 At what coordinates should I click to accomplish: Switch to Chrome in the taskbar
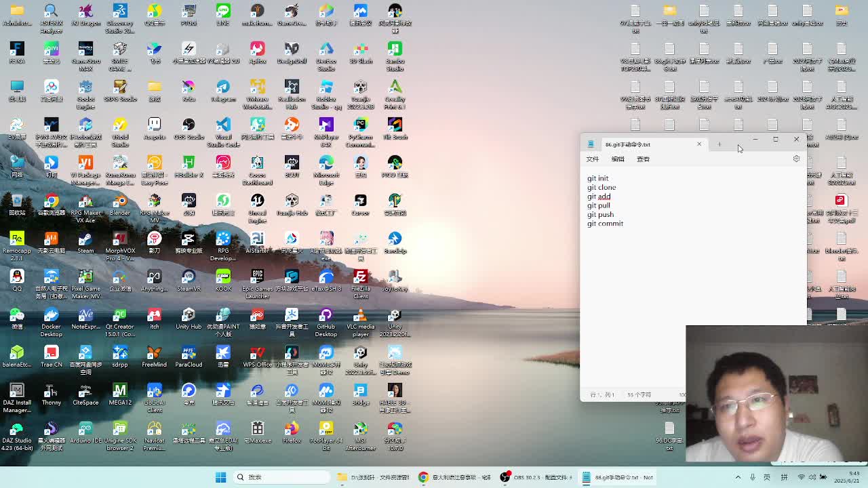423,477
